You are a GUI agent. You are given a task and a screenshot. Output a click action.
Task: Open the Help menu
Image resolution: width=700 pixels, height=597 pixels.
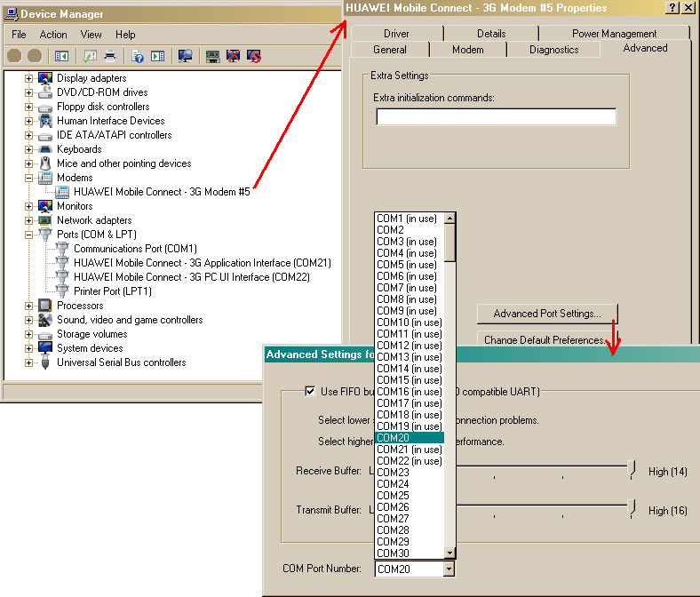[x=125, y=35]
